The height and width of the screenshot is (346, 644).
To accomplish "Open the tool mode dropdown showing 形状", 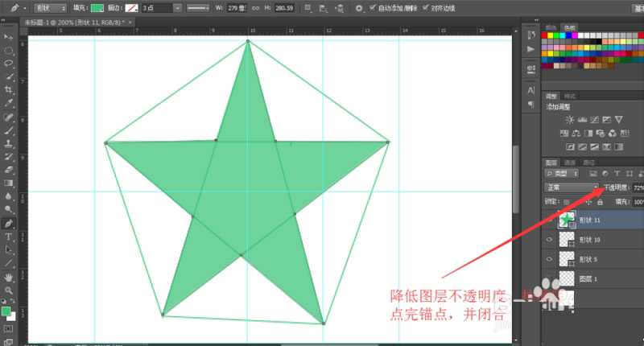I will click(53, 8).
